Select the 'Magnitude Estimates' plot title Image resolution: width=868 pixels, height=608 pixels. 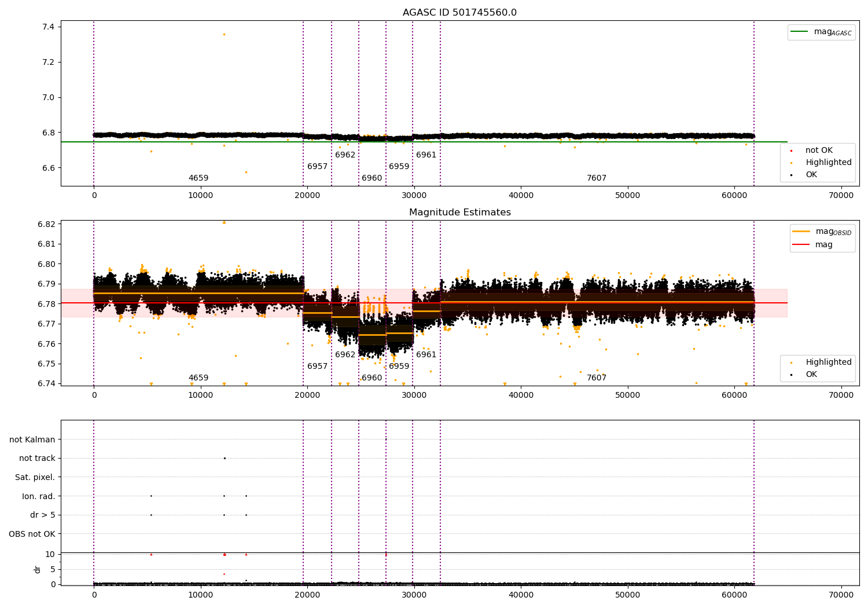(459, 213)
